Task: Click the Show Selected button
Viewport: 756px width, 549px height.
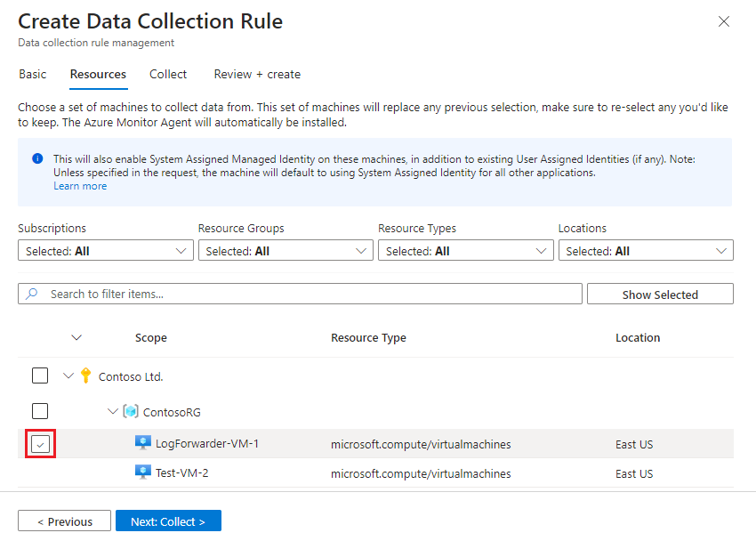Action: click(660, 293)
